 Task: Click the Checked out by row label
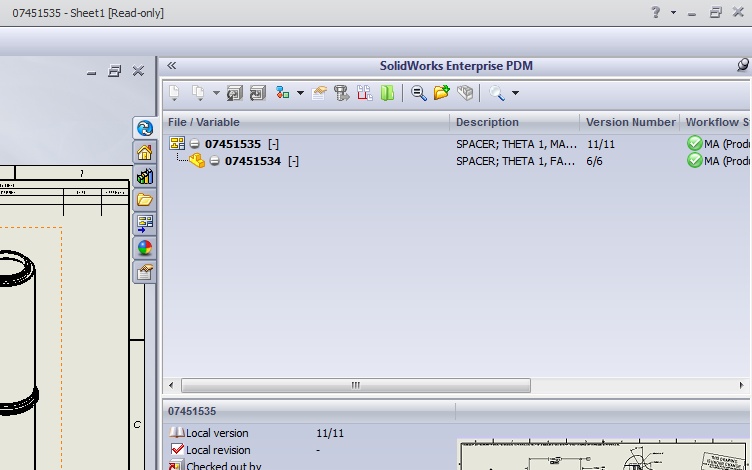coord(223,466)
